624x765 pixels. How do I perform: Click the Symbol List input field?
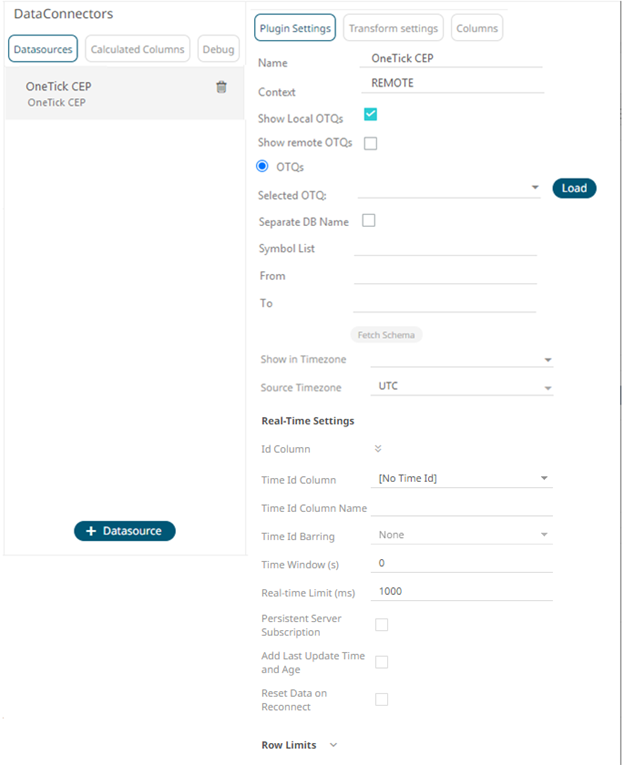coord(445,247)
